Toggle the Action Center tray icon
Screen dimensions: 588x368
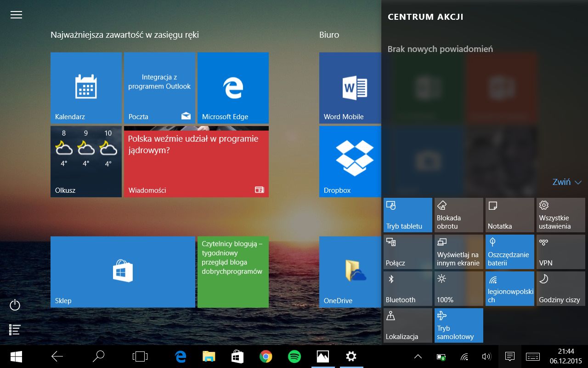tap(509, 356)
